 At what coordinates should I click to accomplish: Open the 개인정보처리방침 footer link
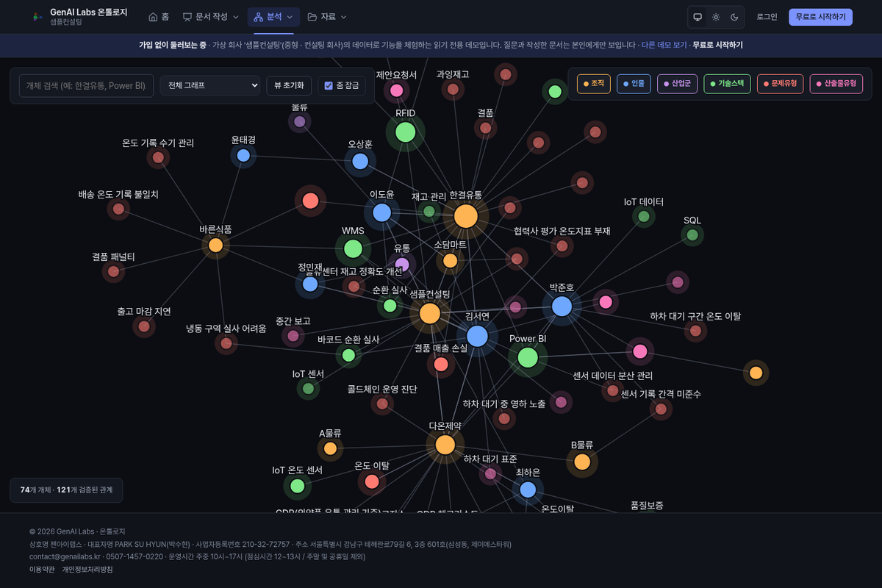[x=87, y=570]
